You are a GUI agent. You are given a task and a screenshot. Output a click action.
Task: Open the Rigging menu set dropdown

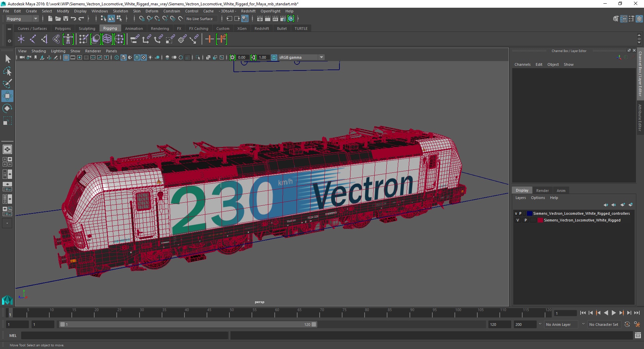(22, 19)
